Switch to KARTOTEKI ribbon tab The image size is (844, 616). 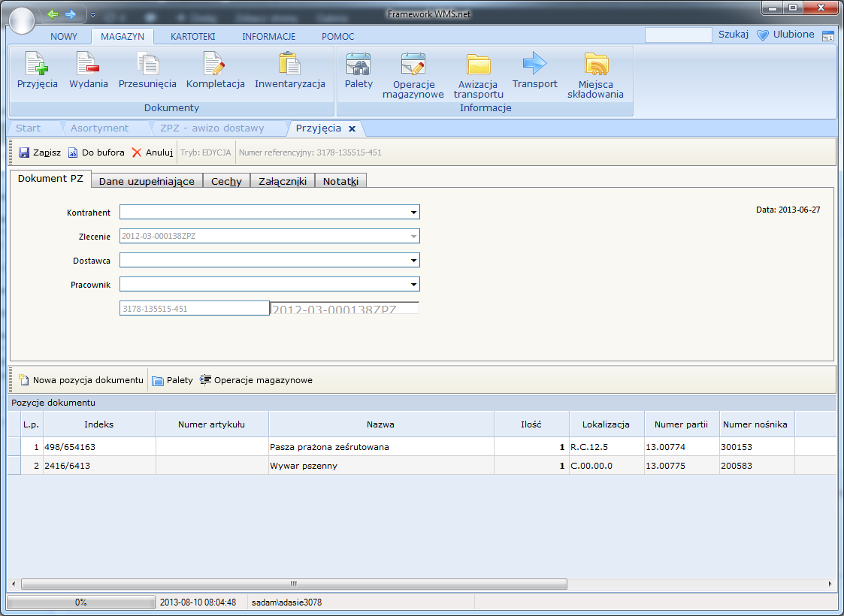click(192, 37)
